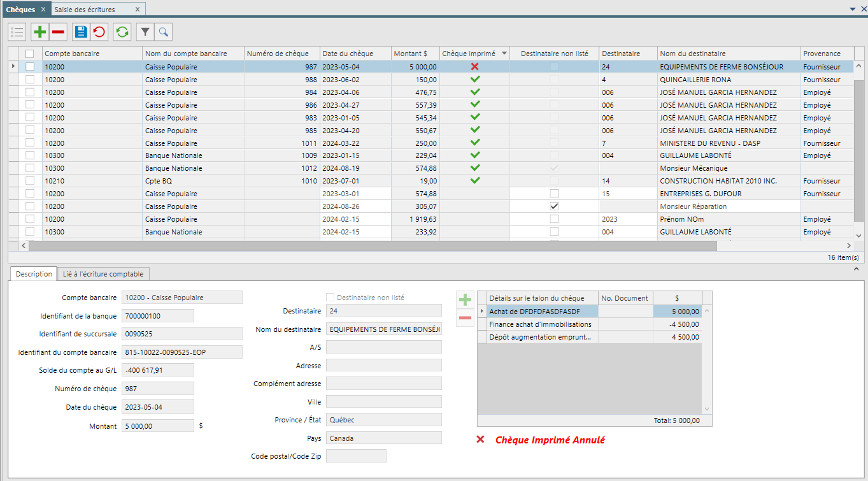Open the Chèque imprimé column filter dropdown

coord(504,54)
